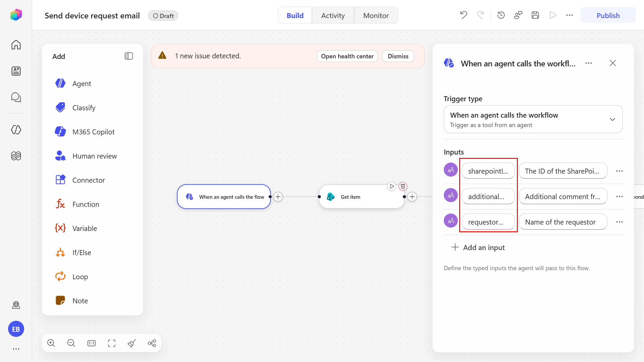Dismiss the issue warning banner
The image size is (644, 362).
(x=398, y=56)
